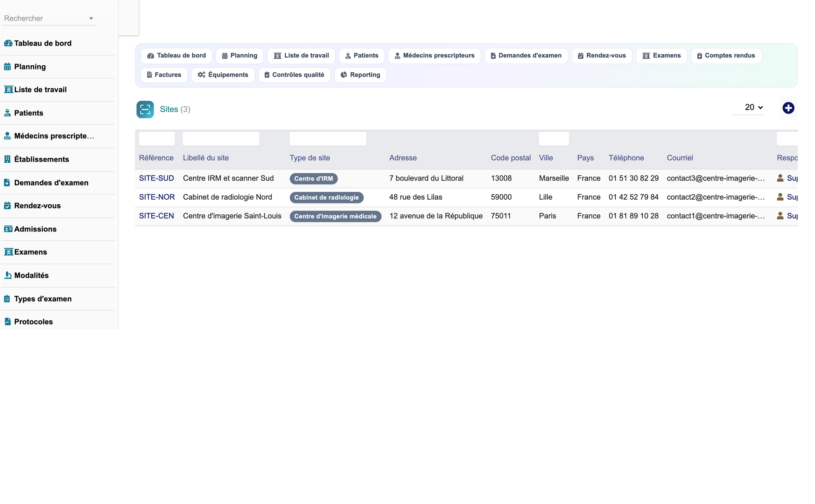Open Médecins prescripteurs top tab
Image resolution: width=815 pixels, height=504 pixels.
click(434, 56)
